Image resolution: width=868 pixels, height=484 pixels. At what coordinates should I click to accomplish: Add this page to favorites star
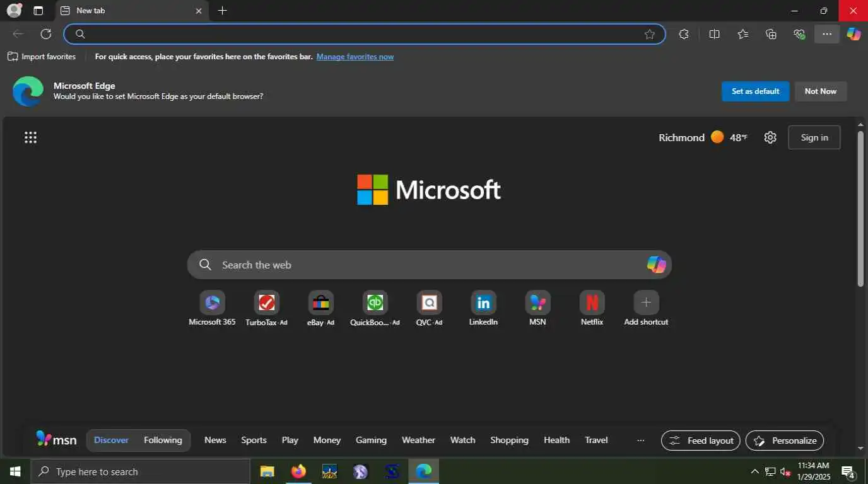tap(649, 34)
